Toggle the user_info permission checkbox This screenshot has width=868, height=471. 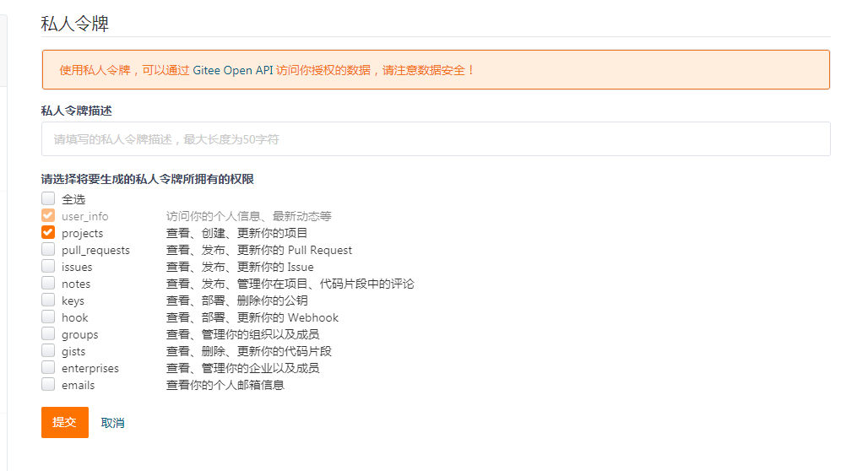pos(48,216)
